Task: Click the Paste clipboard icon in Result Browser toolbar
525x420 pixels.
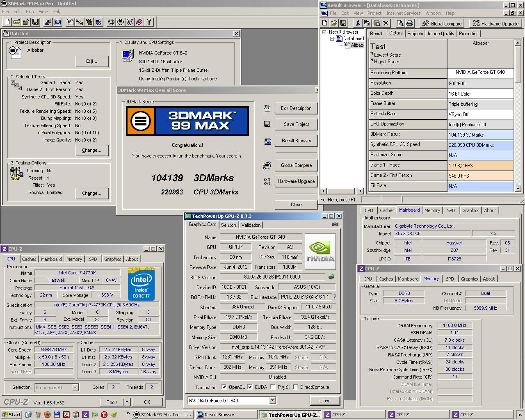Action: click(x=377, y=23)
